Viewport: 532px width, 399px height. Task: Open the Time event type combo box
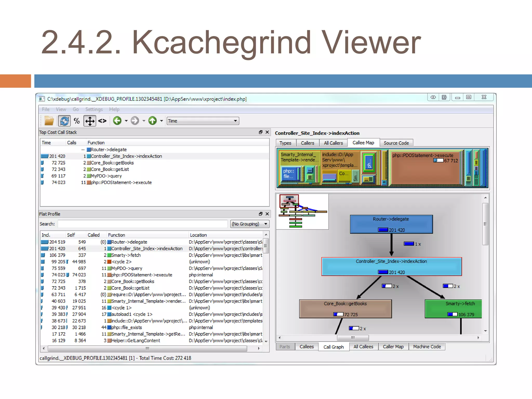(203, 121)
